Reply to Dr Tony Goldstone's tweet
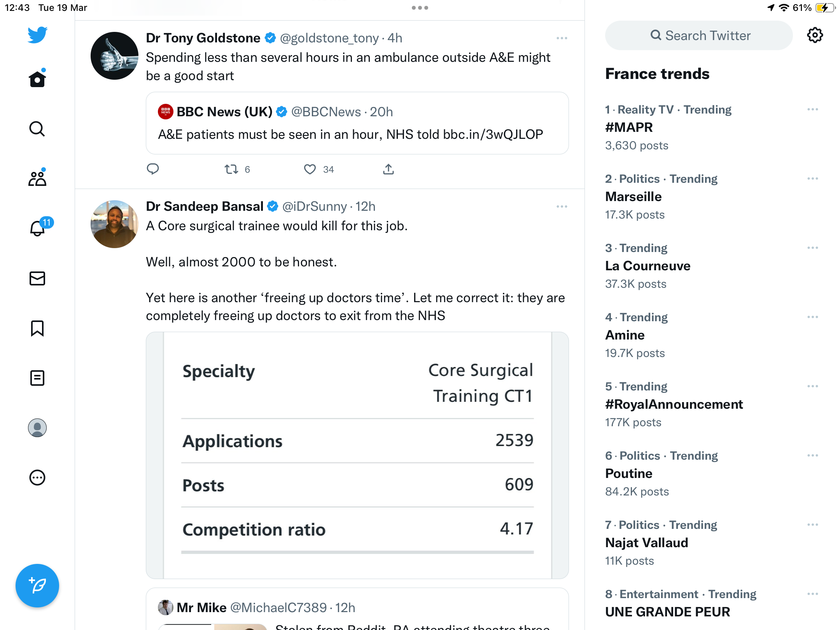This screenshot has width=840, height=630. tap(153, 169)
